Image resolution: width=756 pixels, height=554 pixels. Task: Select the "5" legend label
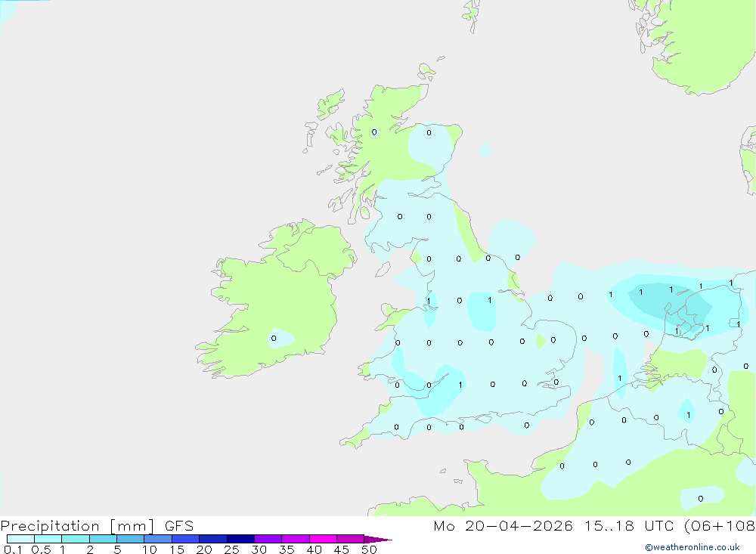(x=117, y=549)
